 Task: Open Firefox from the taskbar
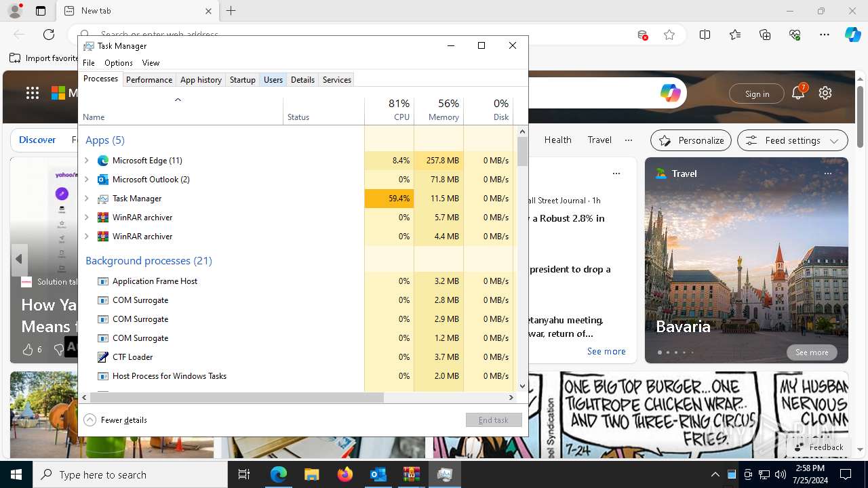coord(345,474)
